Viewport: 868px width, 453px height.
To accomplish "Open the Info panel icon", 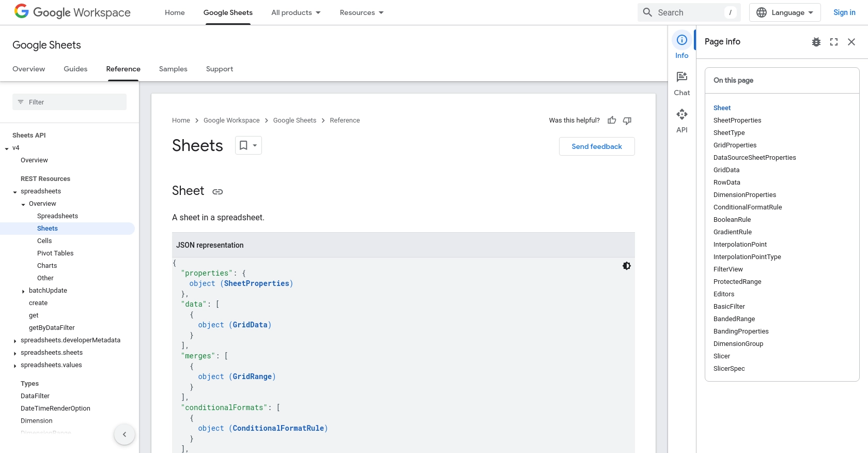I will [x=682, y=40].
